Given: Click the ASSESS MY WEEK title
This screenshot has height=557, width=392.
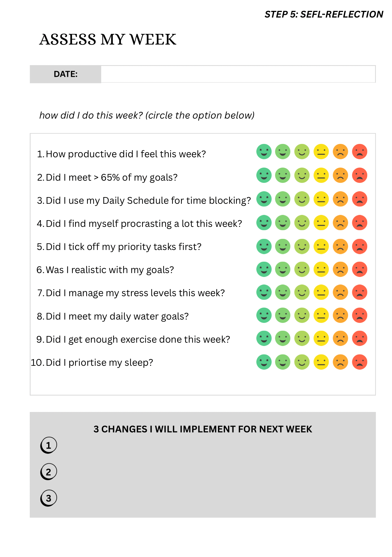Looking at the screenshot, I should (108, 39).
